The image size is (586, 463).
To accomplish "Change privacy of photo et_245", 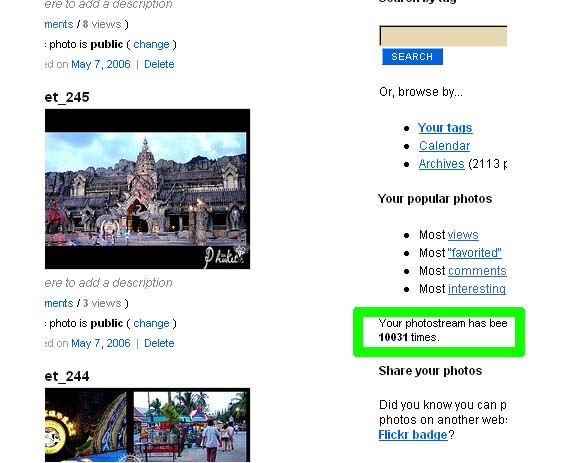I will coord(151,323).
